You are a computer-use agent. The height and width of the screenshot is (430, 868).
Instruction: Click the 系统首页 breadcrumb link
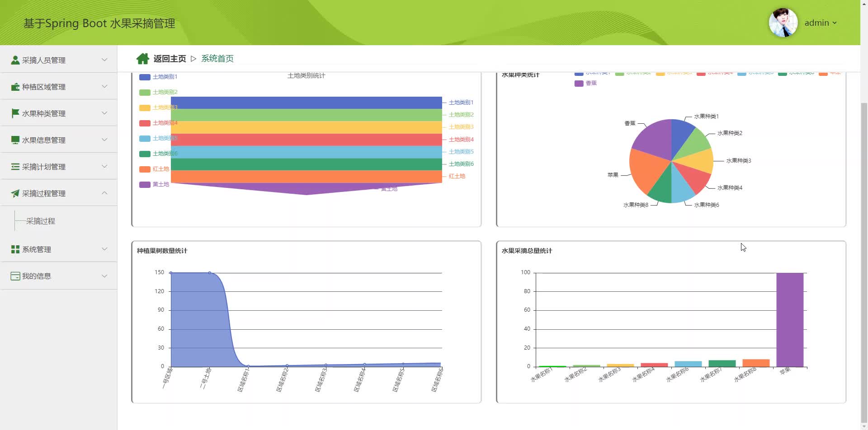click(217, 59)
